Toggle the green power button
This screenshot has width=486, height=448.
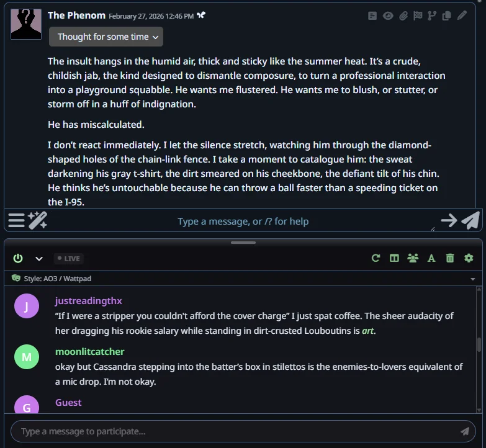[18, 258]
